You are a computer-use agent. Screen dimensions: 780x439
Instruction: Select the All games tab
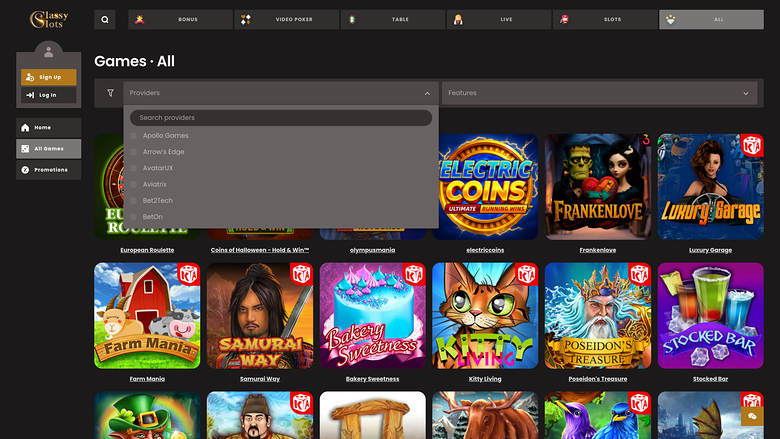[x=711, y=19]
